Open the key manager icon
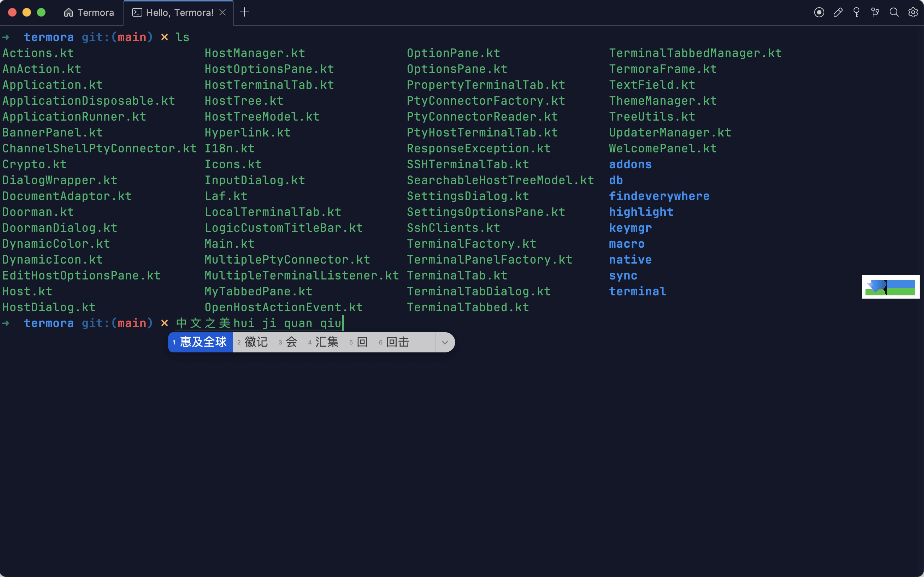 856,13
